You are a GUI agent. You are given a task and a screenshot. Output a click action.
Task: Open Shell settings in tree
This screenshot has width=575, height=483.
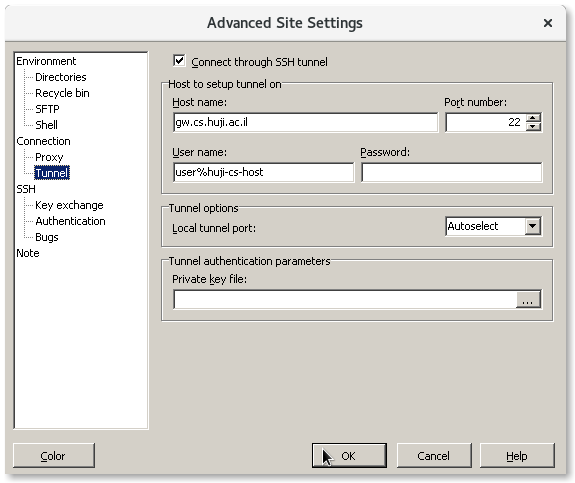tap(47, 125)
